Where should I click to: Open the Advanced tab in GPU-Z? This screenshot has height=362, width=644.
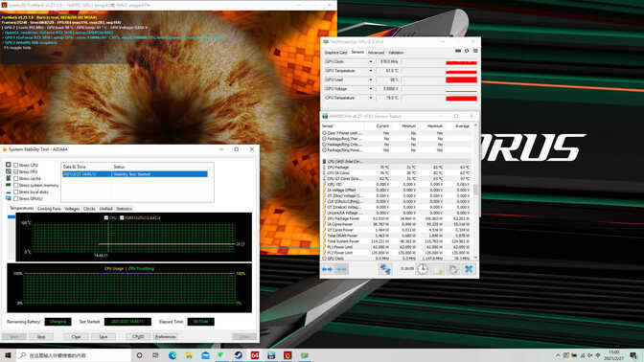click(376, 53)
